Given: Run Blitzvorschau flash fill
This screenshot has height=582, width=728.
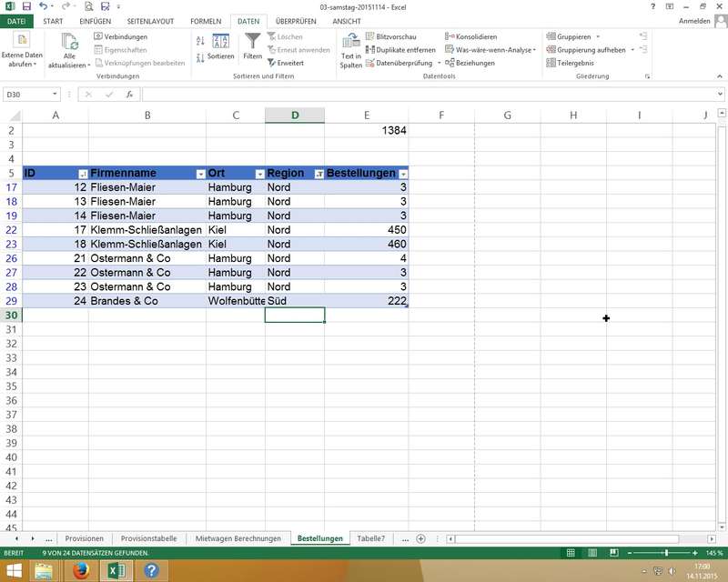Looking at the screenshot, I should [x=391, y=36].
